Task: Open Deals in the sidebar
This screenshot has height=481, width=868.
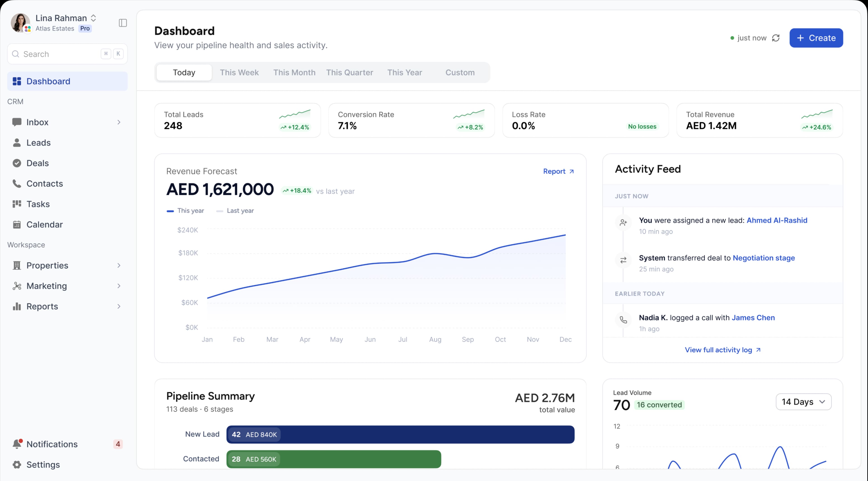Action: coord(67,163)
